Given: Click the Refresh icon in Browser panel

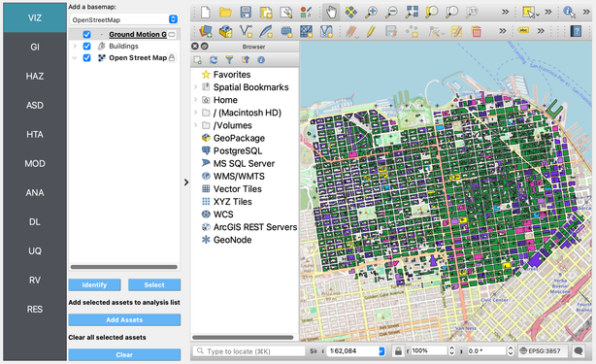Looking at the screenshot, I should [x=214, y=60].
